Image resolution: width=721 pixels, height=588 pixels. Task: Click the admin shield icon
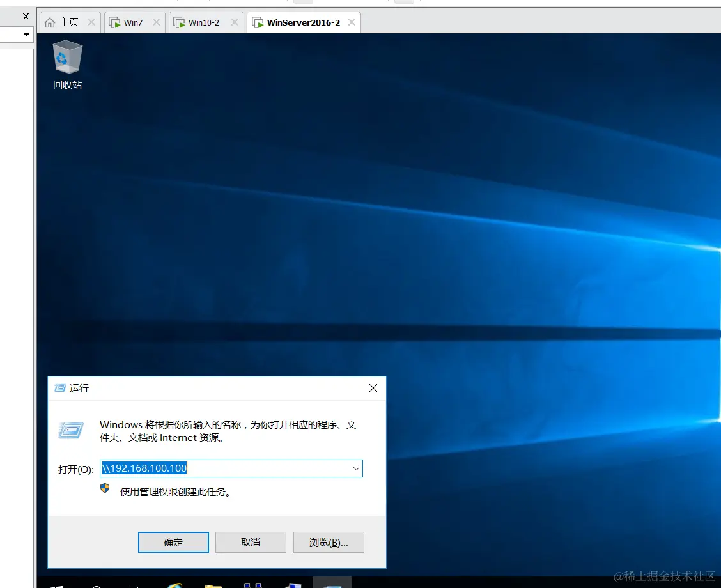pyautogui.click(x=105, y=488)
